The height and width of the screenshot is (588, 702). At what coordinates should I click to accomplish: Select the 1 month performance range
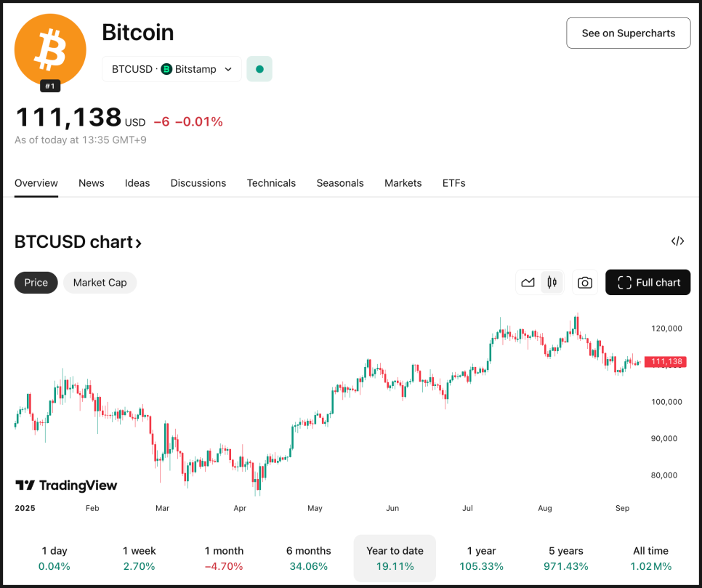tap(224, 558)
